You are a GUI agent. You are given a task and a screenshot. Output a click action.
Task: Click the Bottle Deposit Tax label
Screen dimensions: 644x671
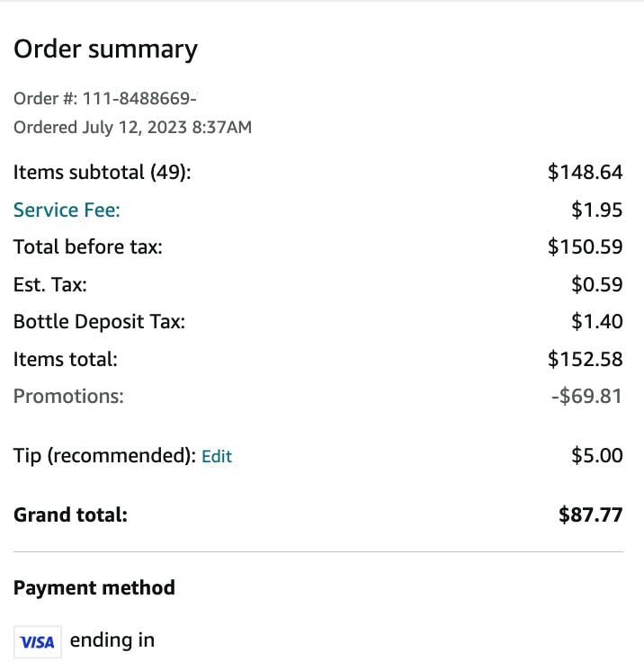(99, 322)
